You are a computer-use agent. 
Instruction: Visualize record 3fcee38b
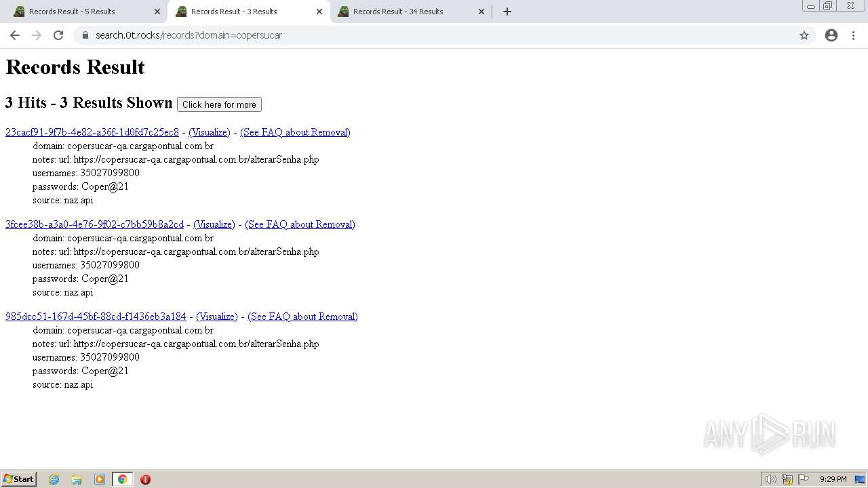(x=214, y=224)
